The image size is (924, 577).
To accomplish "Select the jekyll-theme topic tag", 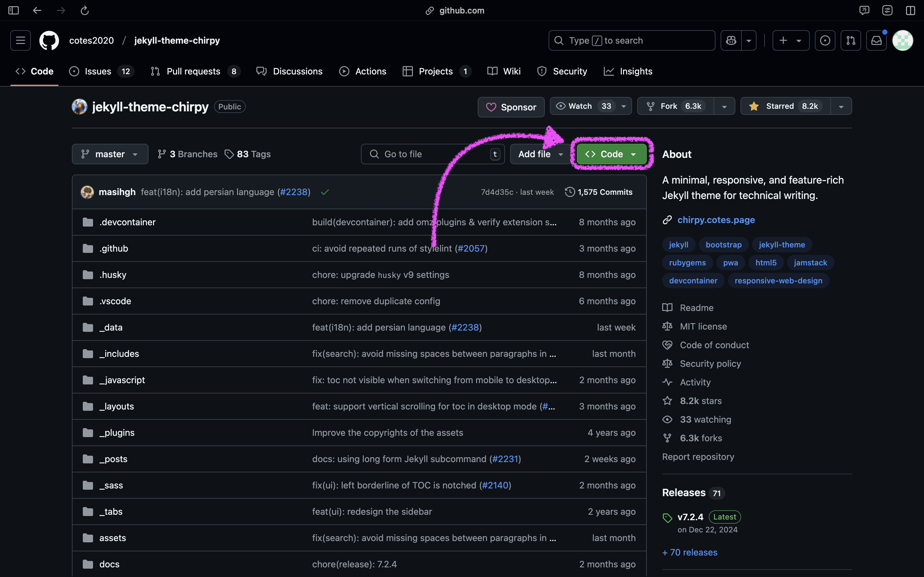I will (x=782, y=245).
